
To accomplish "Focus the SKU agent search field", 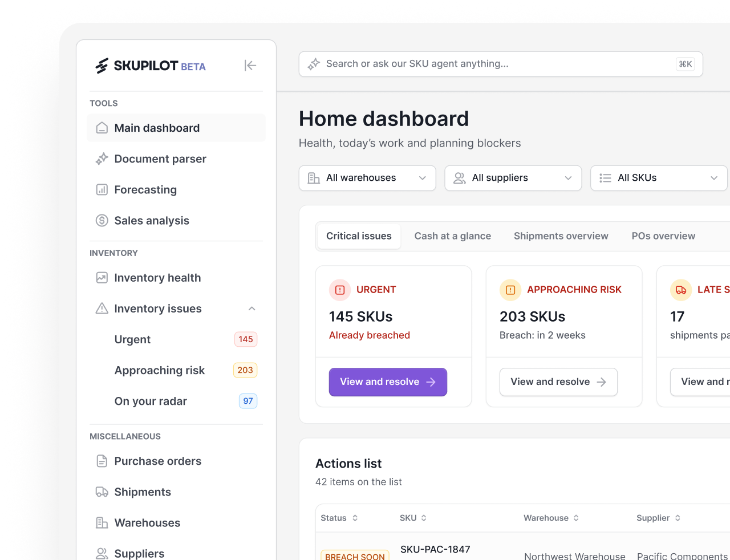I will [501, 64].
